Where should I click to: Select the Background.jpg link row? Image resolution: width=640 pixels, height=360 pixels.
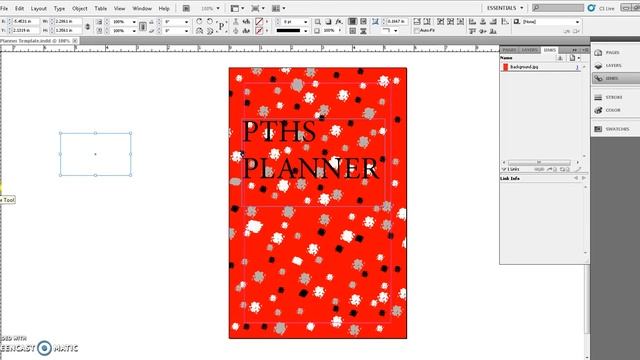pyautogui.click(x=540, y=67)
